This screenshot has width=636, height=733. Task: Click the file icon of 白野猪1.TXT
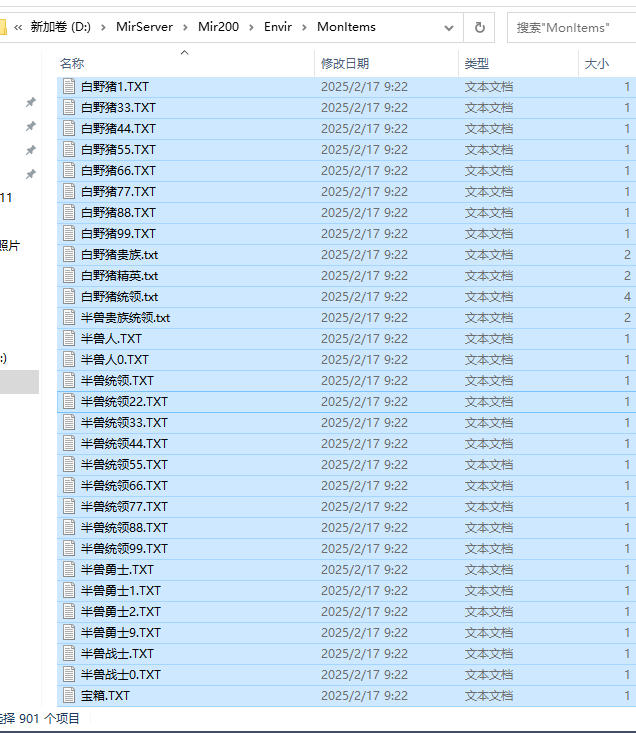point(69,86)
